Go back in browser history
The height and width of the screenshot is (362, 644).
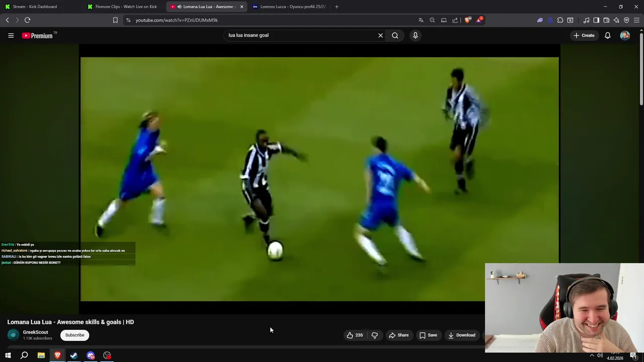[7, 20]
